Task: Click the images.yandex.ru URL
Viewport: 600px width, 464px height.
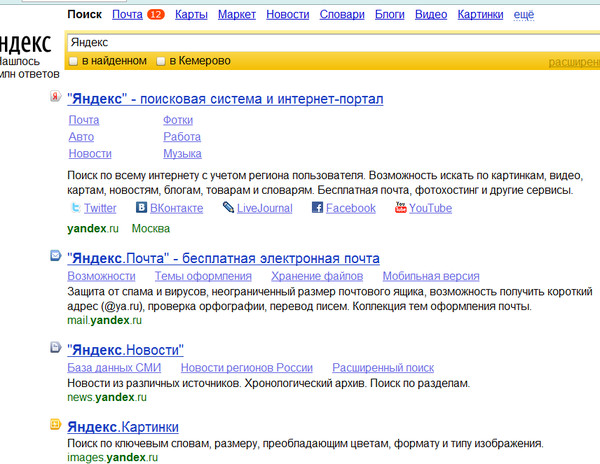Action: (112, 457)
